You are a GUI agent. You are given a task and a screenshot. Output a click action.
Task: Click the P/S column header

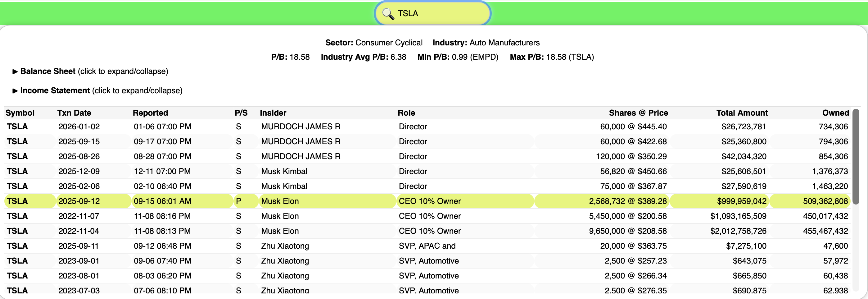click(241, 113)
